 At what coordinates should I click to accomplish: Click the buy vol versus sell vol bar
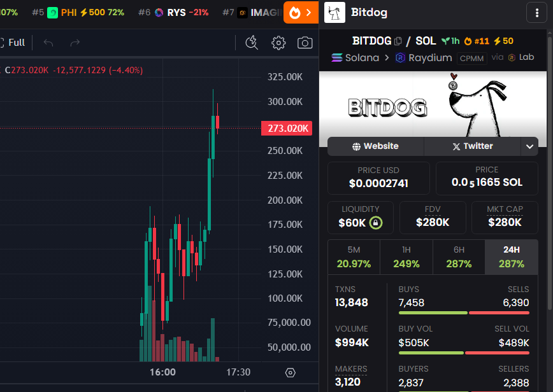click(x=464, y=353)
